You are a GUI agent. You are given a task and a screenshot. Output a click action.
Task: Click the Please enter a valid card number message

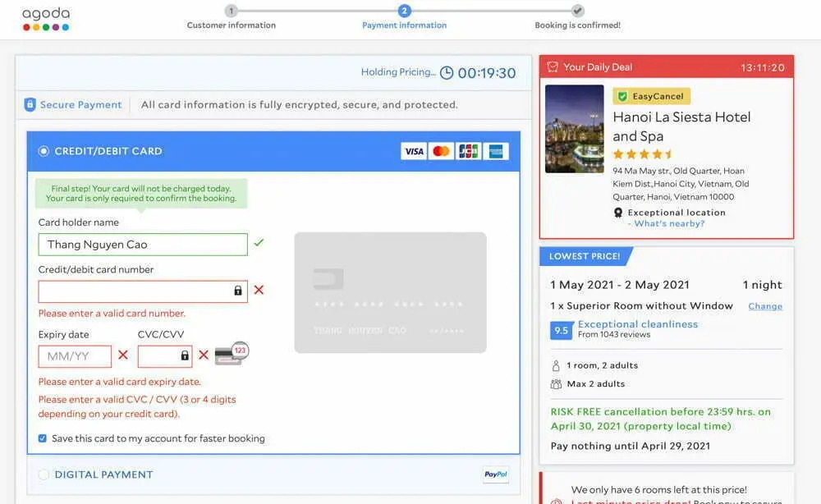112,314
